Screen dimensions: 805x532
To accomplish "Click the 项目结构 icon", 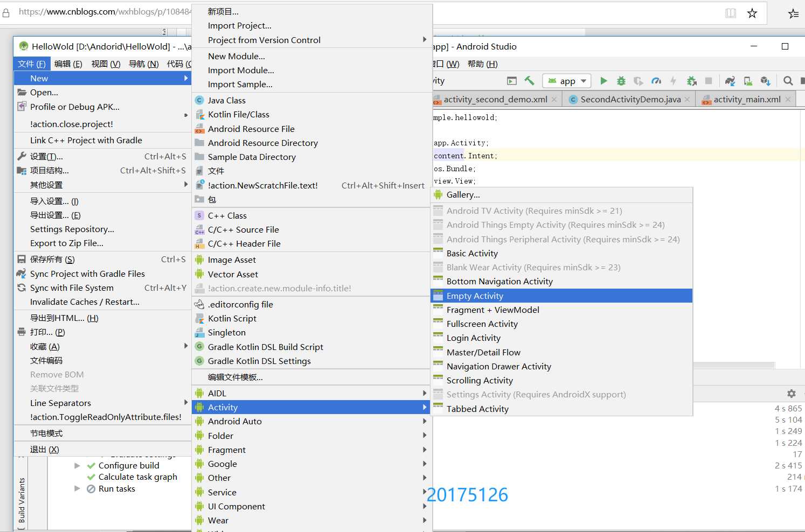I will click(x=22, y=171).
